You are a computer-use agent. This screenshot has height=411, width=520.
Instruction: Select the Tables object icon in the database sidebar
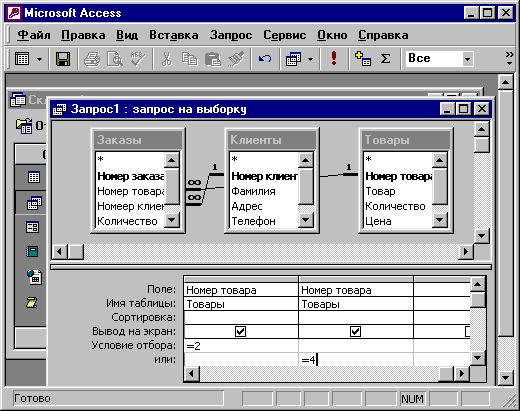33,177
